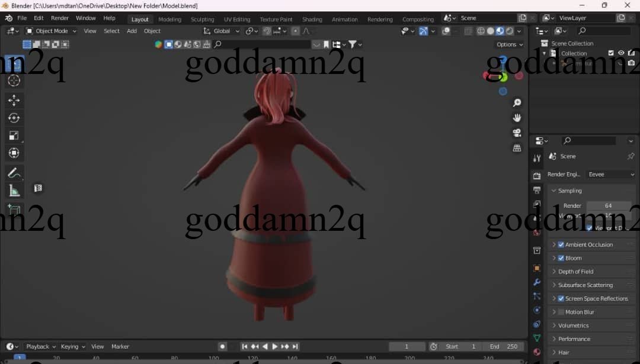The width and height of the screenshot is (640, 364).
Task: Switch perspective/orthographic grid icon
Action: pos(517,148)
